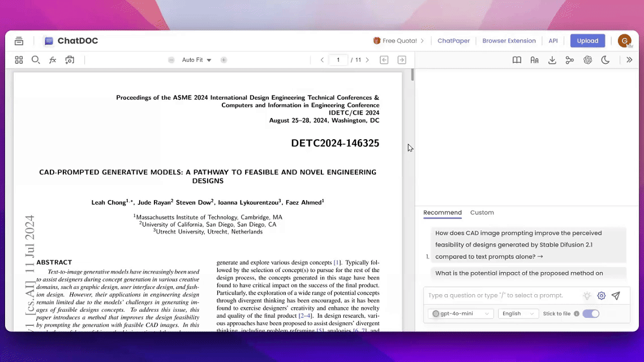
Task: Click the share icon
Action: click(x=569, y=60)
